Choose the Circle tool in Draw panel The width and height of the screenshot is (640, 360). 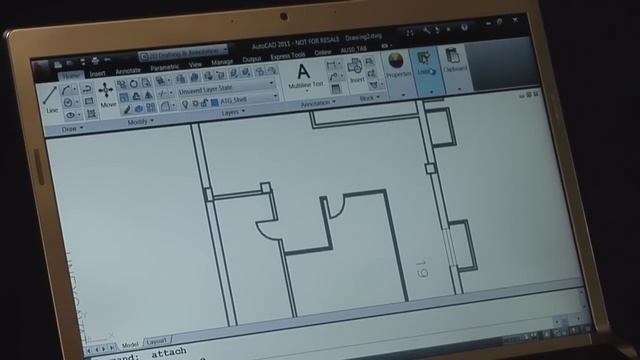click(x=68, y=102)
